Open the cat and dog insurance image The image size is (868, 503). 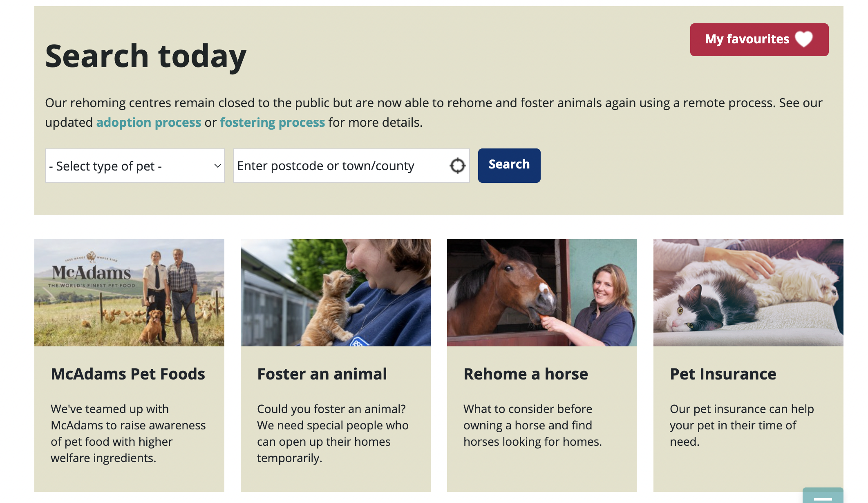(748, 293)
